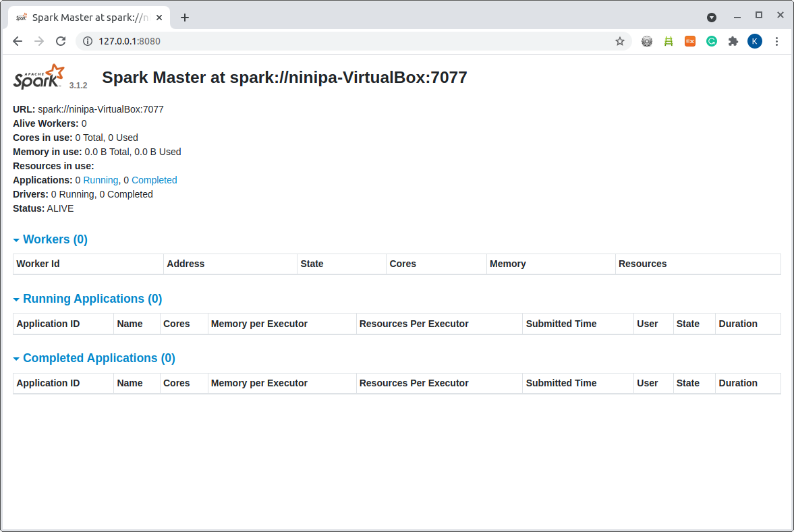Select the Spark Master browser tab
The height and width of the screenshot is (532, 794).
pyautogui.click(x=90, y=18)
